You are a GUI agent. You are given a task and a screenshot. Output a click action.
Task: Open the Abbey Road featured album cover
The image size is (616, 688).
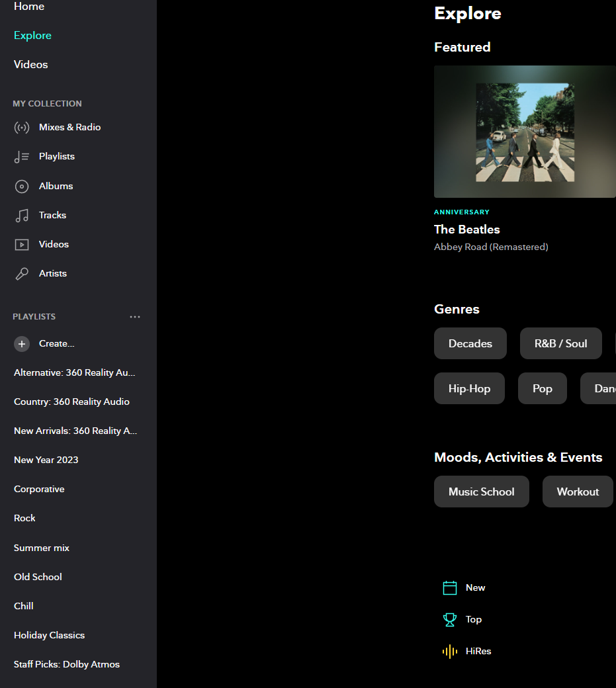point(525,132)
